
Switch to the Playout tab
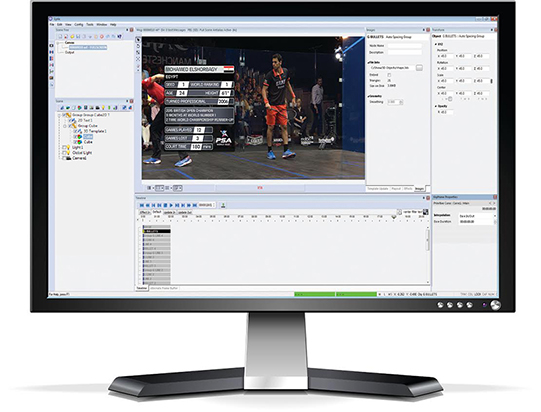(396, 189)
